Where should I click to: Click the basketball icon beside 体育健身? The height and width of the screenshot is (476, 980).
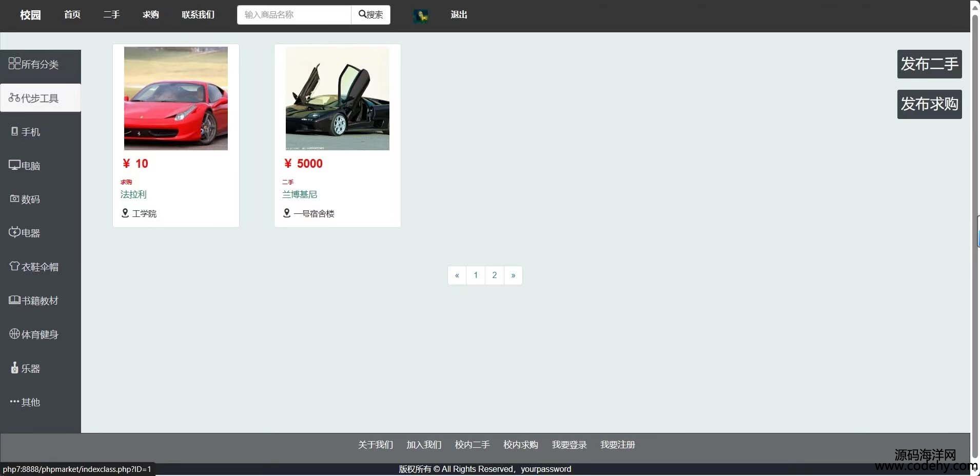15,334
